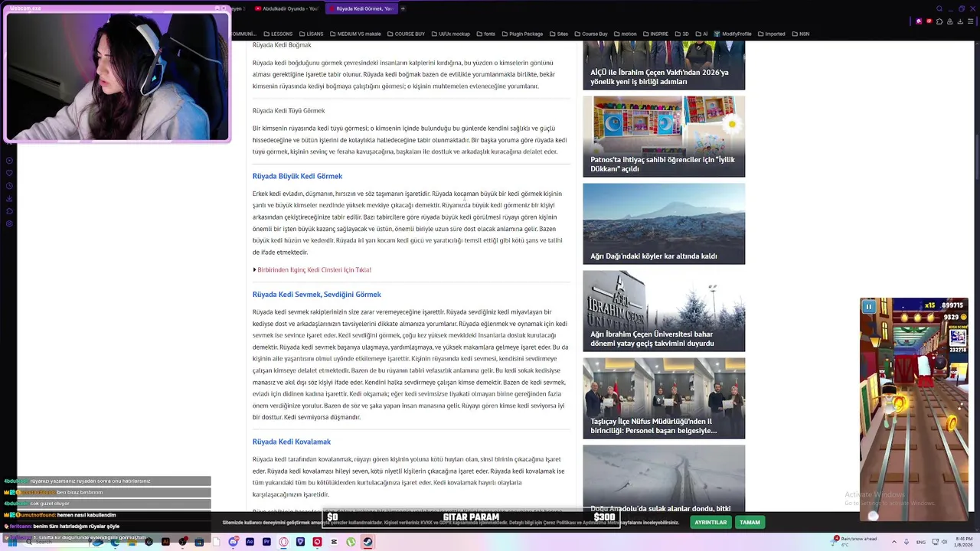Open the ENG language switcher
980x551 pixels.
point(921,542)
